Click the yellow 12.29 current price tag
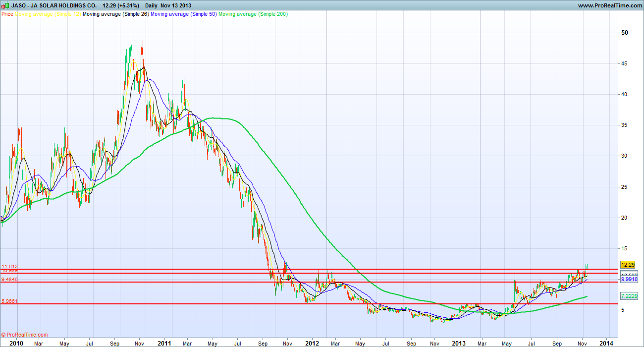The width and height of the screenshot is (644, 347). click(x=628, y=266)
